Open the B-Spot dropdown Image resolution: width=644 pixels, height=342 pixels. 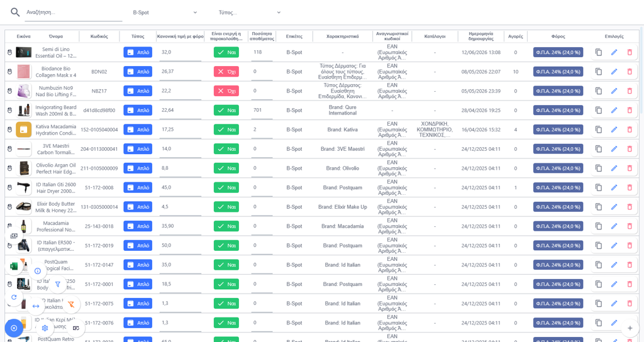pyautogui.click(x=165, y=13)
